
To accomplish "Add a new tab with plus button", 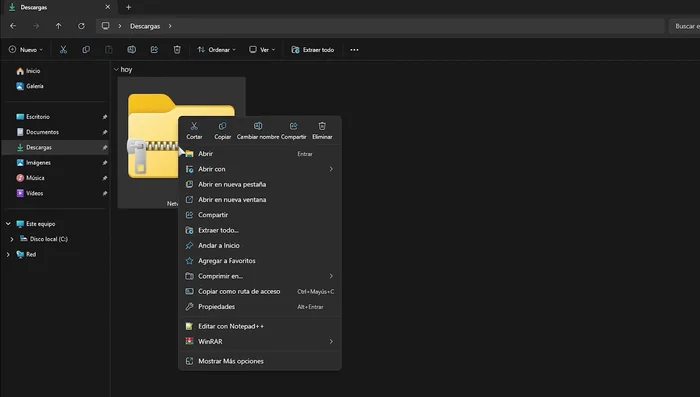I will (x=129, y=7).
